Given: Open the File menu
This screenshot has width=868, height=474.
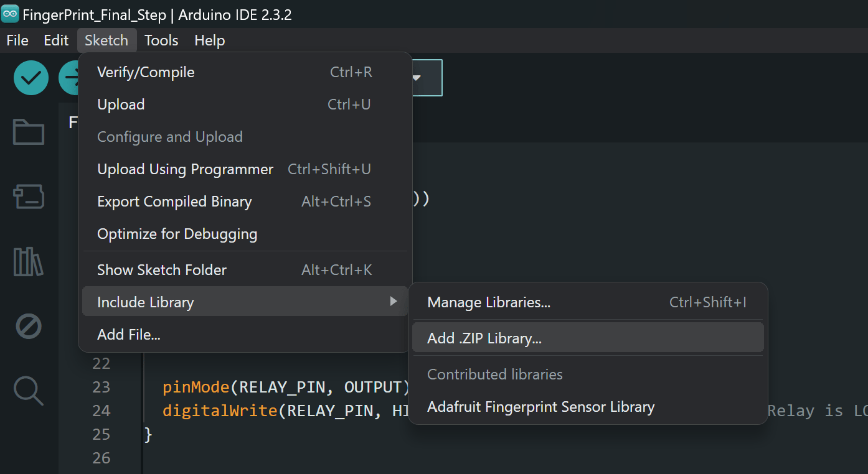Looking at the screenshot, I should (17, 40).
